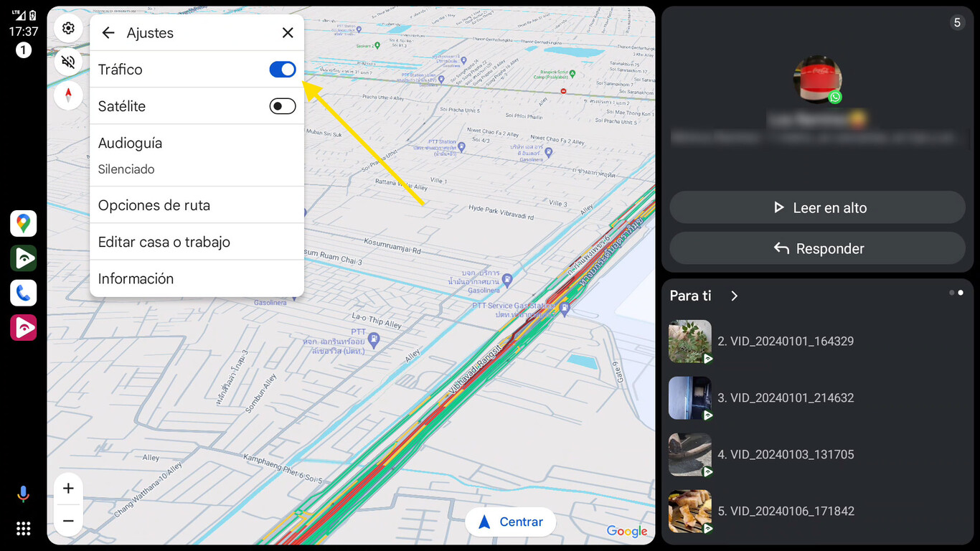Screen dimensions: 980x551
Task: Tap the Tráfico label
Action: pyautogui.click(x=121, y=70)
